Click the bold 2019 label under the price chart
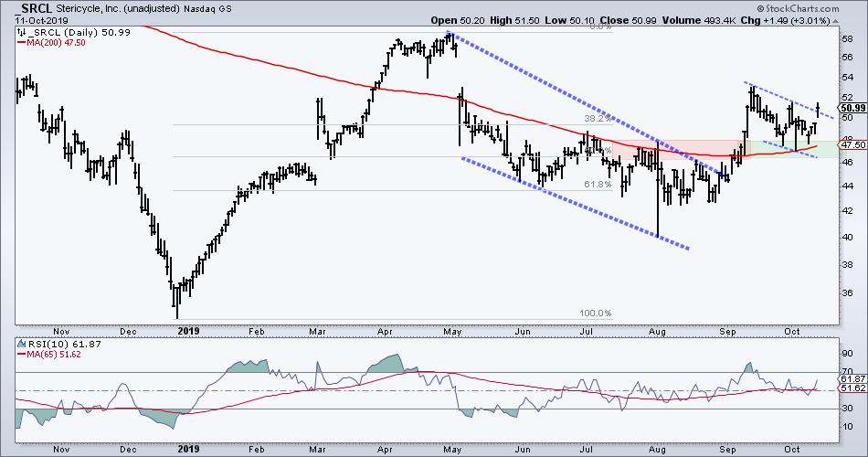Image resolution: width=868 pixels, height=457 pixels. (189, 331)
